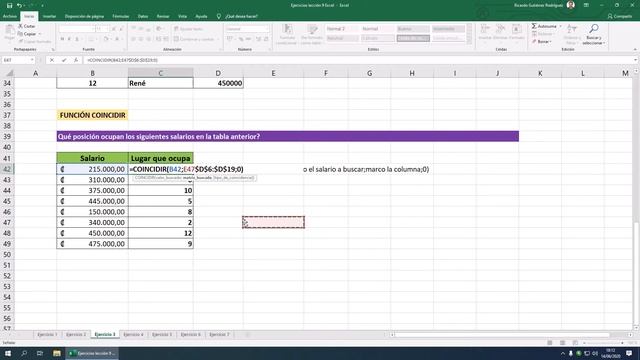Image resolution: width=640 pixels, height=360 pixels.
Task: Click the Undo arrow icon
Action: (x=19, y=5)
